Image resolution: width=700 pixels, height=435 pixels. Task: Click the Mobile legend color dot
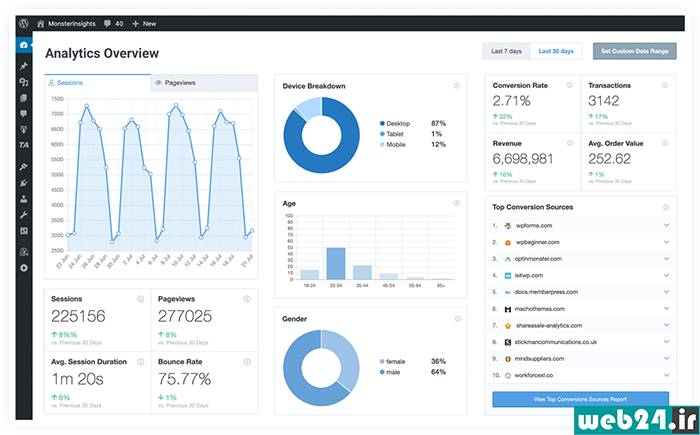(382, 145)
